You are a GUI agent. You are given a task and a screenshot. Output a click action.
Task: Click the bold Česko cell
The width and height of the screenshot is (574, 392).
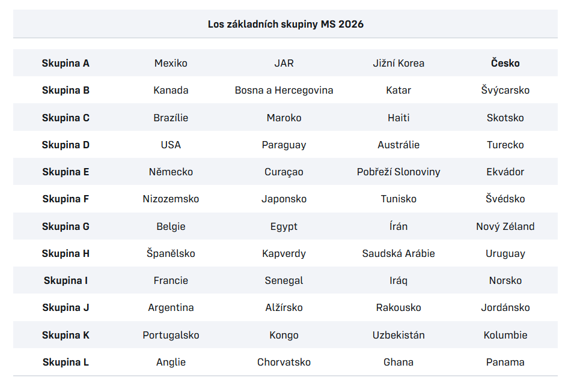pos(505,63)
